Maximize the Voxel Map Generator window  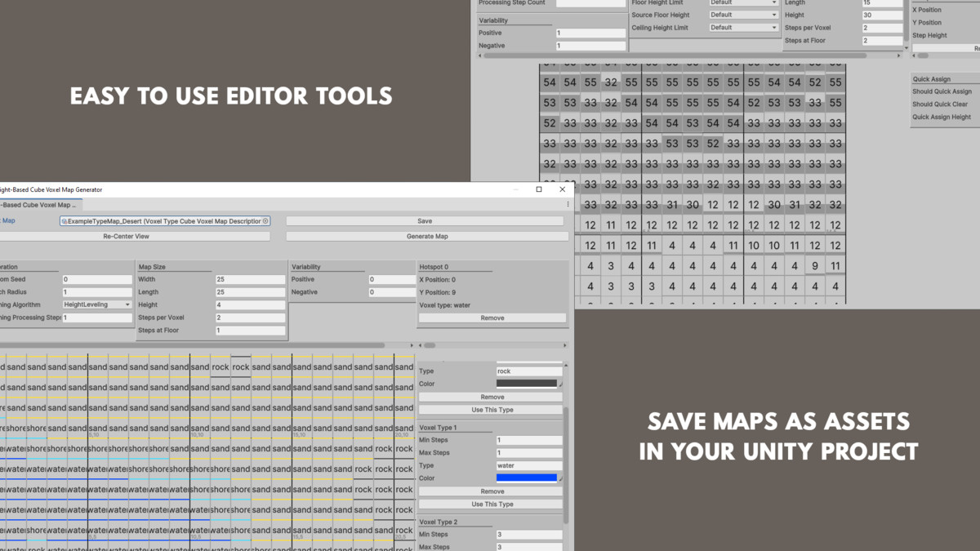click(x=539, y=189)
